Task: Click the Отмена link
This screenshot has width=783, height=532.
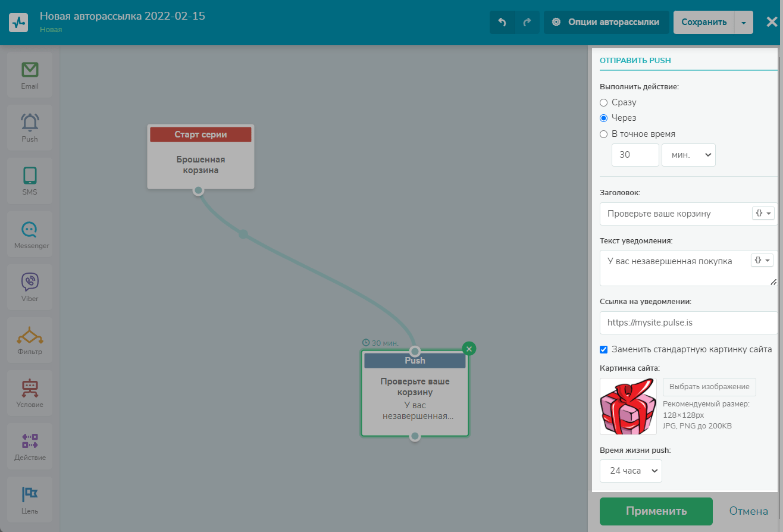Action: [749, 511]
